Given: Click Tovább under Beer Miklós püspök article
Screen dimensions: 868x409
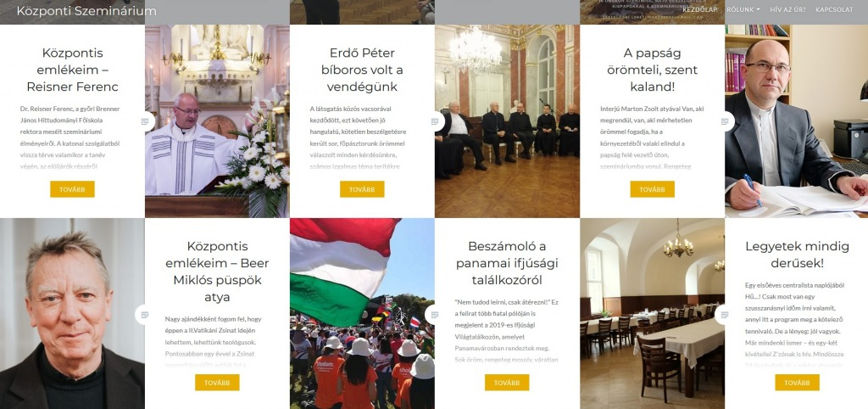Looking at the screenshot, I should click(x=217, y=383).
